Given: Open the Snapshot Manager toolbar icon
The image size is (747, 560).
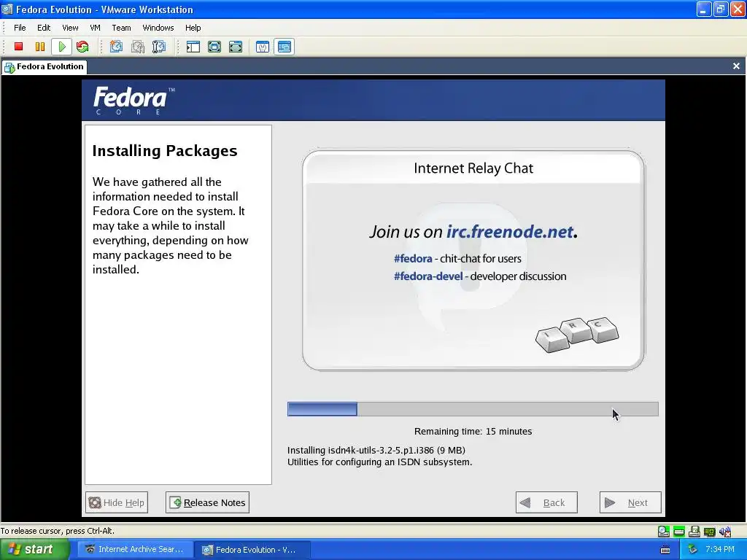Looking at the screenshot, I should pyautogui.click(x=159, y=47).
